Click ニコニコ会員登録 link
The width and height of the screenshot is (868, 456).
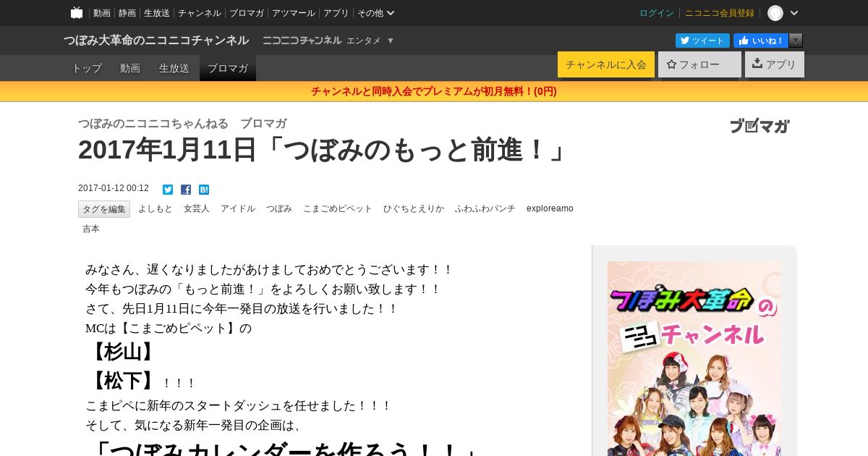(x=720, y=13)
